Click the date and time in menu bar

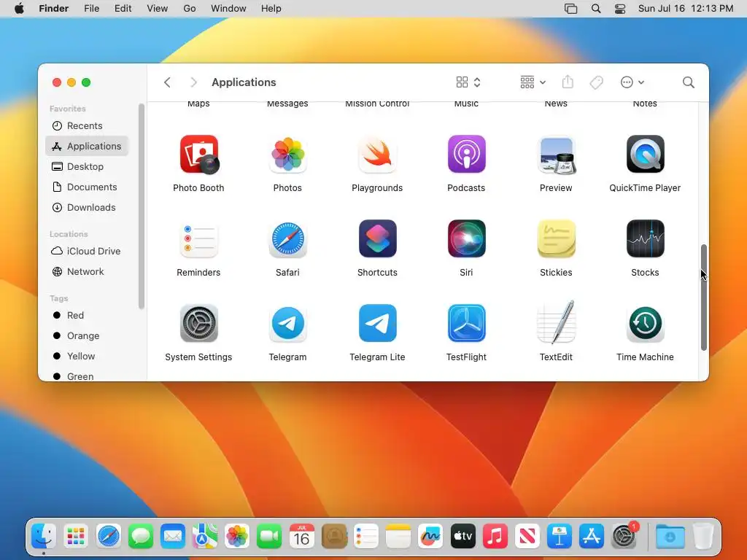point(686,9)
